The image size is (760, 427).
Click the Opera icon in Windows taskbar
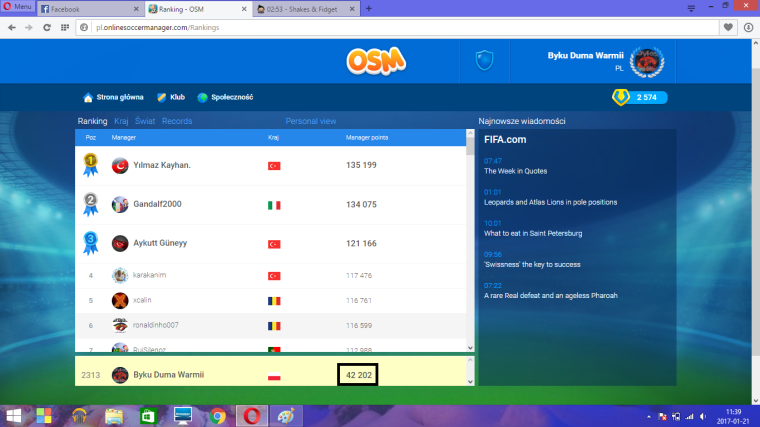click(249, 414)
